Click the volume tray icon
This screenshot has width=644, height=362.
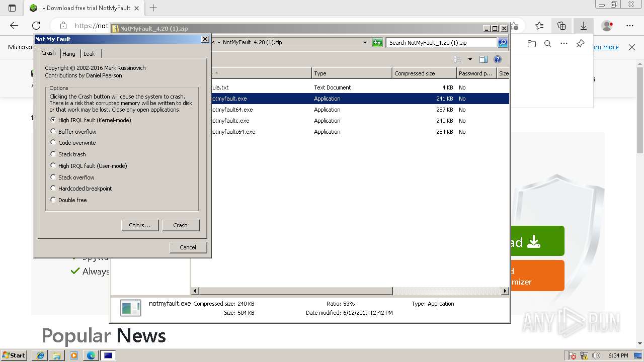coord(595,355)
